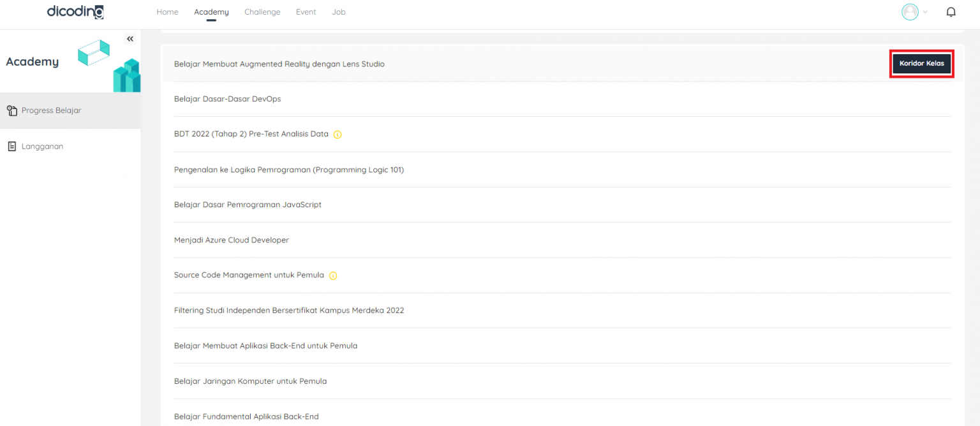Open Belajar Dasar Pemrograman JavaScript class
This screenshot has height=426, width=980.
(x=248, y=205)
